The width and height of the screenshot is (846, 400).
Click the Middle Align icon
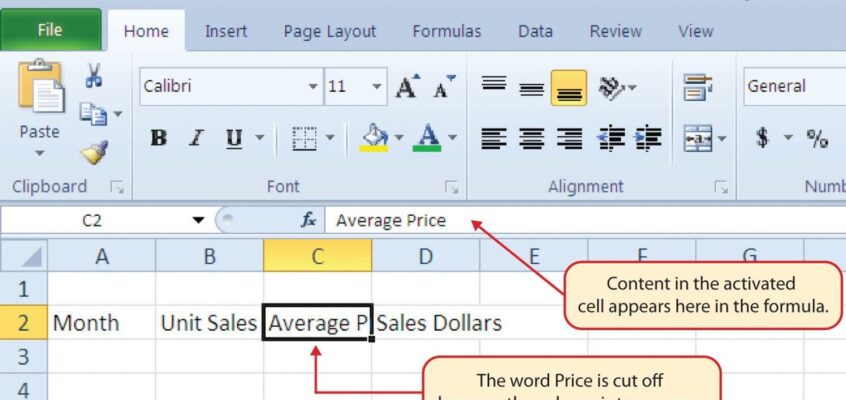[x=531, y=88]
